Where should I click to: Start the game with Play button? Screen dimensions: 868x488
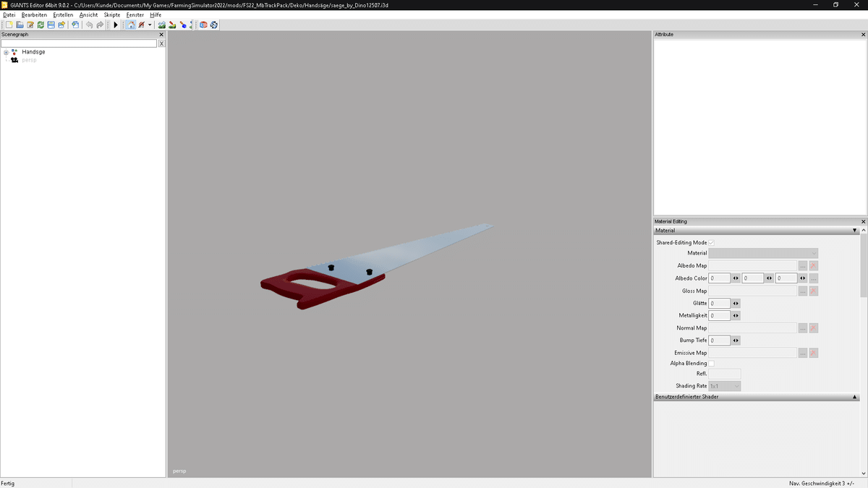(x=116, y=25)
